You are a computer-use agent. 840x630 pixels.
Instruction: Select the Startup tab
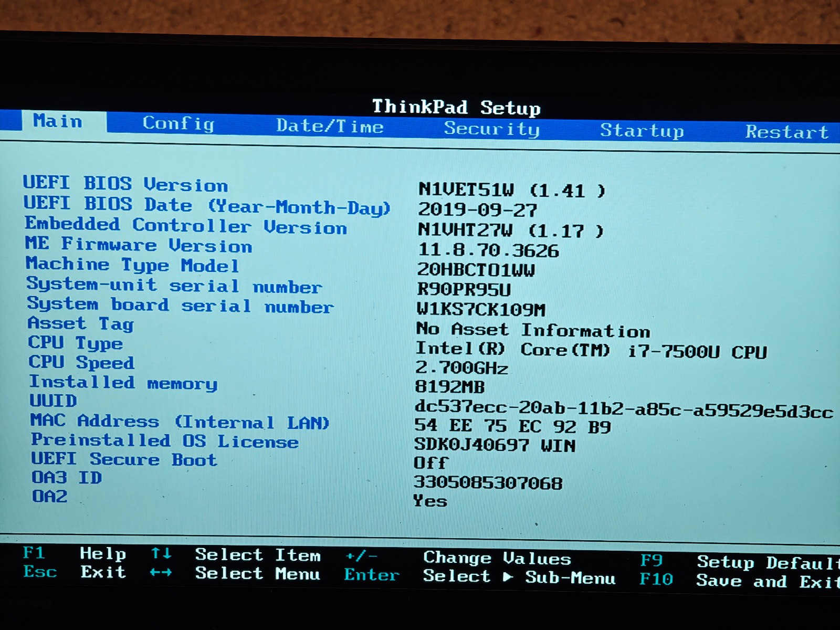point(642,130)
